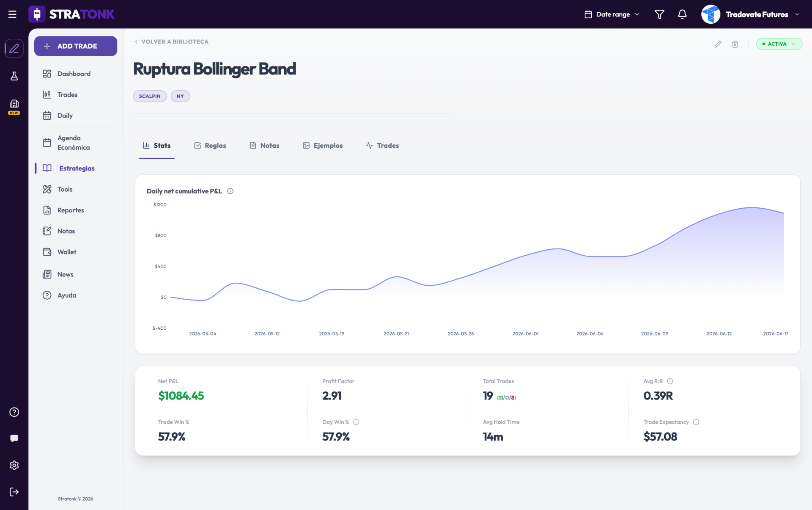
Task: Open the lab flask icon in left rail
Action: 14,76
